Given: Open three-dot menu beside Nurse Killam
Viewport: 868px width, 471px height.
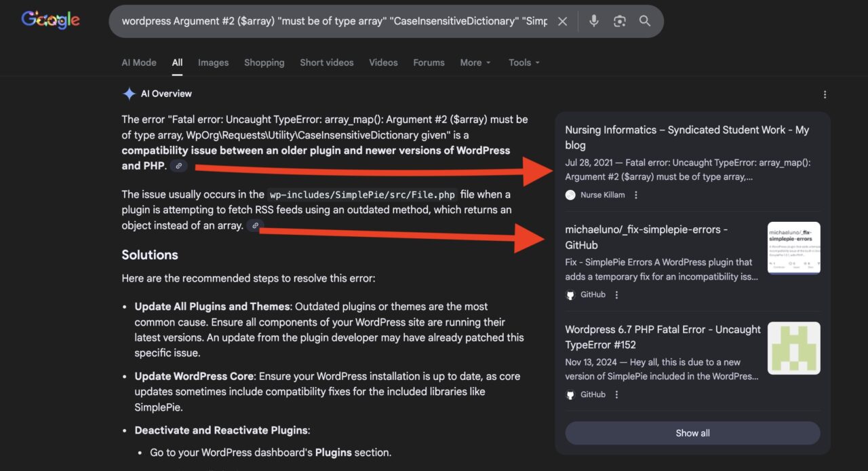Looking at the screenshot, I should (x=636, y=195).
